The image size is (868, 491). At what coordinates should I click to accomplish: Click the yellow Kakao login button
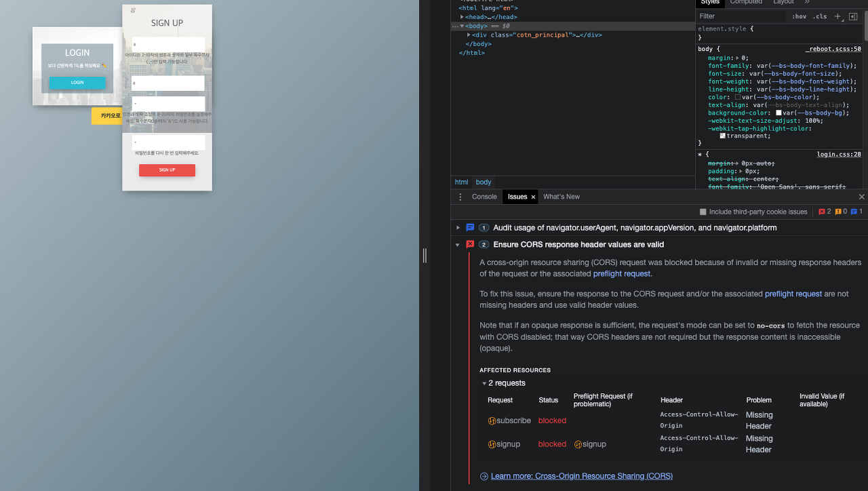pyautogui.click(x=107, y=116)
